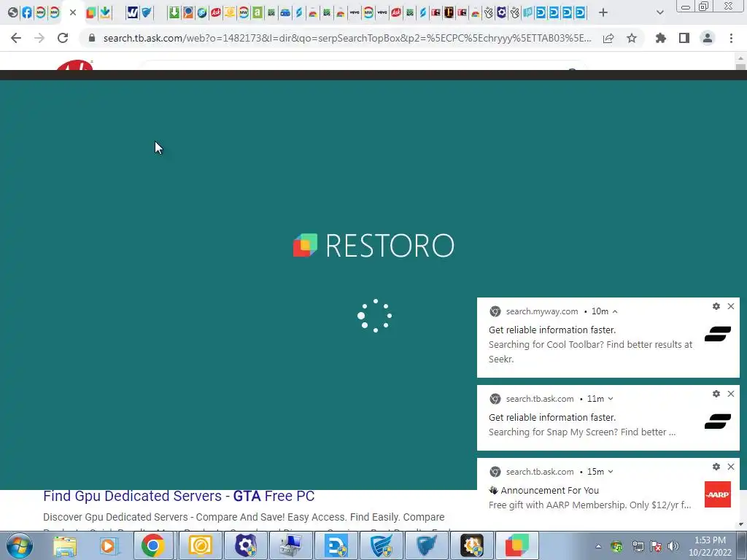The width and height of the screenshot is (747, 560).
Task: Open settings of the 11m notification
Action: point(716,394)
